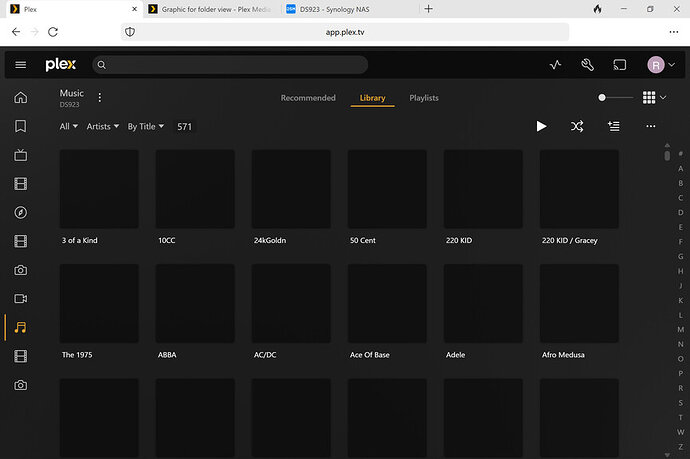Reload the page in browser
This screenshot has width=690, height=459.
[53, 32]
